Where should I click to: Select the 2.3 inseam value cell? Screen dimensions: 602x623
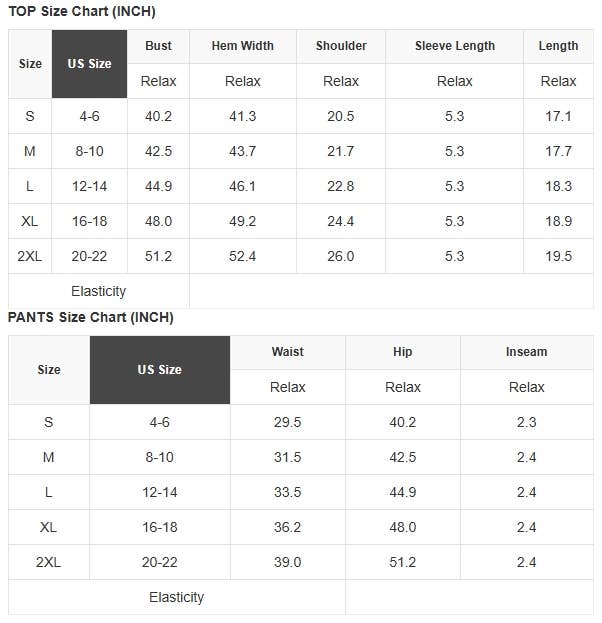click(526, 422)
